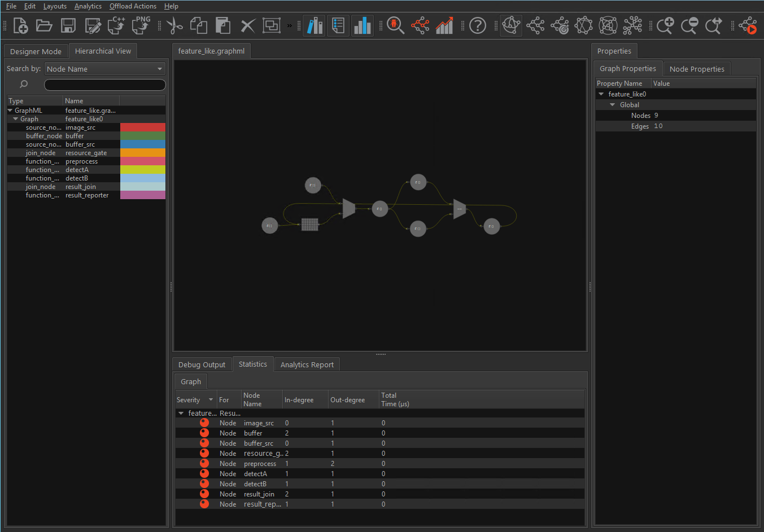The width and height of the screenshot is (764, 532).
Task: Toggle the document list panel button
Action: click(338, 25)
